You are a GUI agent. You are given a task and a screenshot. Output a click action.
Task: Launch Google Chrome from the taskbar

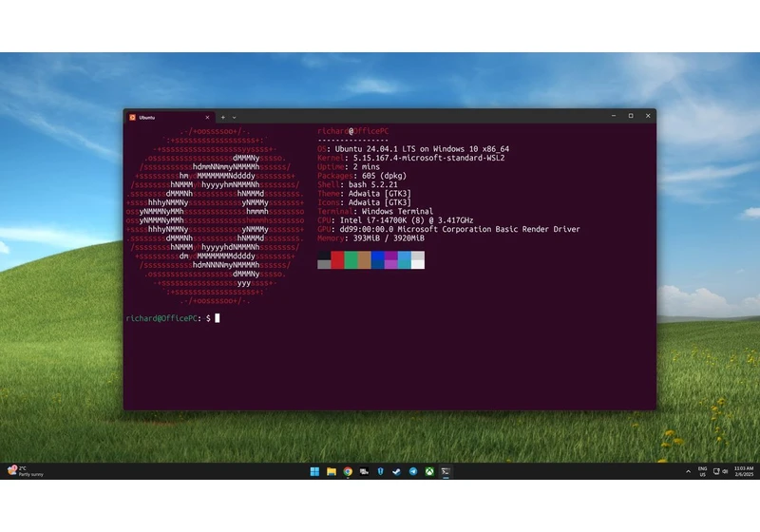348,471
